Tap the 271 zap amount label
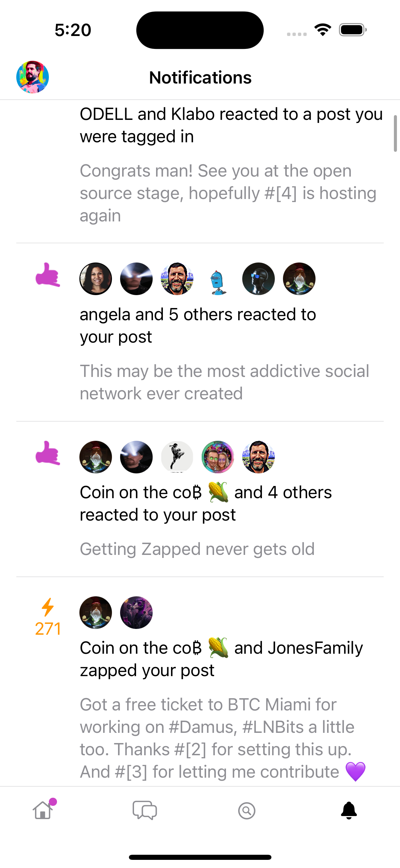This screenshot has width=400, height=868. (x=48, y=629)
